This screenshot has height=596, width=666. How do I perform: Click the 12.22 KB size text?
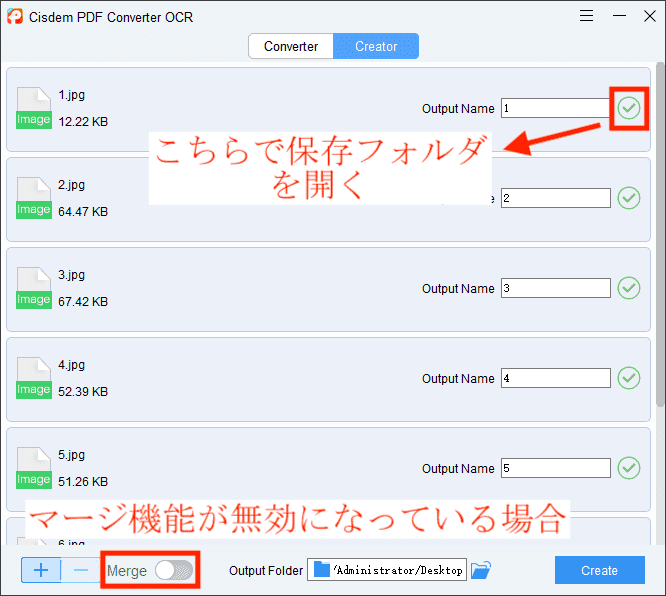[x=83, y=122]
